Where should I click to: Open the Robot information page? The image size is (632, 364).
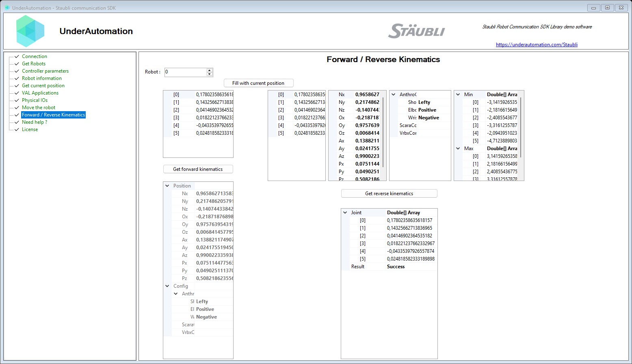tap(42, 78)
